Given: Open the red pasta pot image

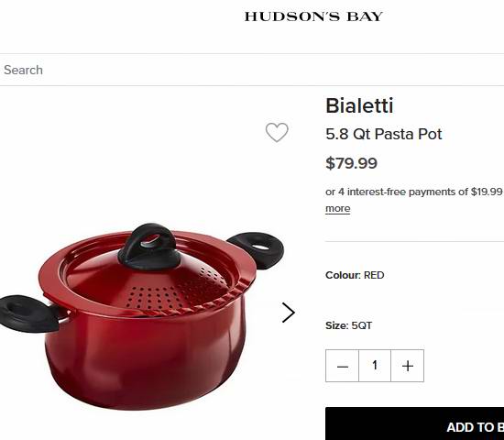Looking at the screenshot, I should pos(141,317).
